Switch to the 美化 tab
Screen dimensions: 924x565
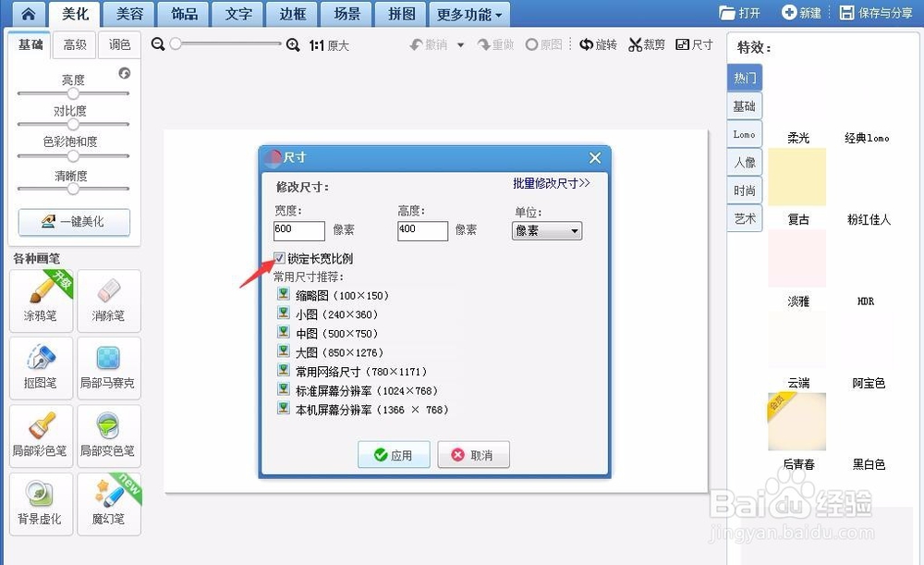tap(75, 14)
